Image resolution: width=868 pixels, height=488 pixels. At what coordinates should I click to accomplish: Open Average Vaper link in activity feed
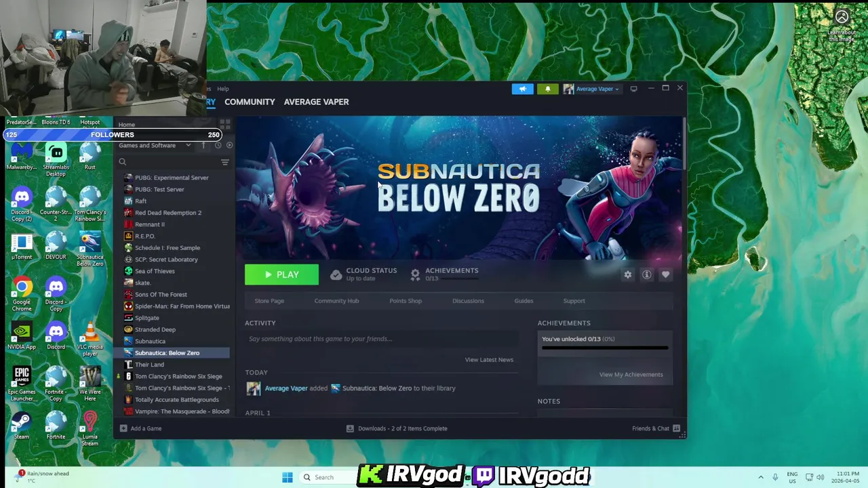pyautogui.click(x=286, y=388)
